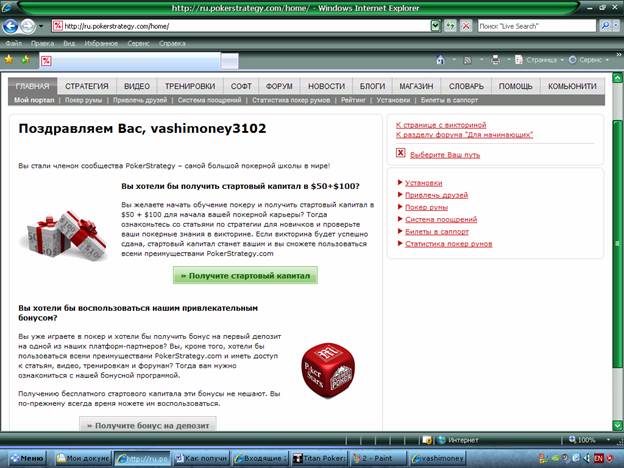Click the Stop loading icon
The image size is (624, 468).
coord(466,26)
